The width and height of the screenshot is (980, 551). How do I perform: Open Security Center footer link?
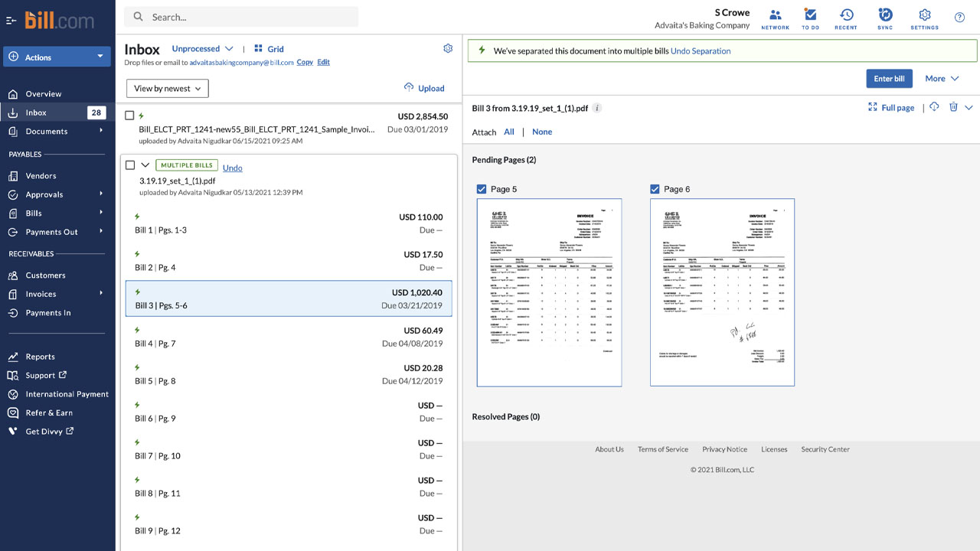point(825,449)
